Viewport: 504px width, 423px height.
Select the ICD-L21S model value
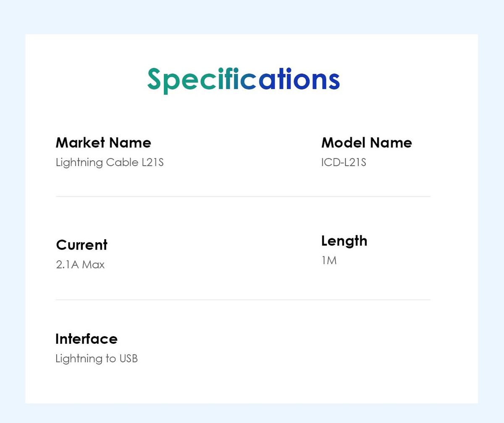tap(344, 162)
